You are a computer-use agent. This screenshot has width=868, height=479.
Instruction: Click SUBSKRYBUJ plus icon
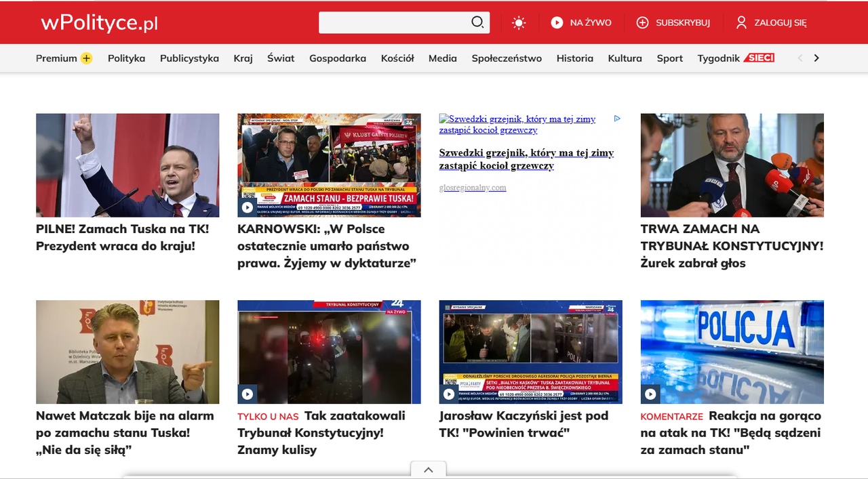642,22
